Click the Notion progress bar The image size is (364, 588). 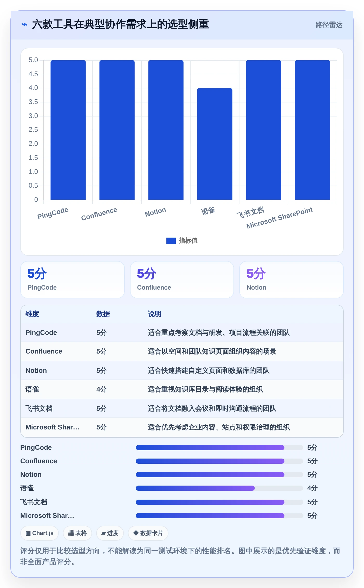(x=219, y=475)
